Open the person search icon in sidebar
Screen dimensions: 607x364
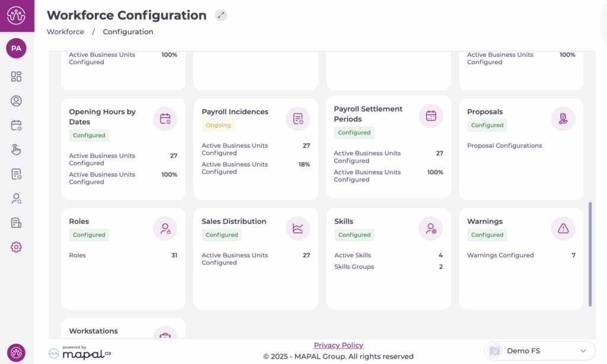(x=16, y=199)
